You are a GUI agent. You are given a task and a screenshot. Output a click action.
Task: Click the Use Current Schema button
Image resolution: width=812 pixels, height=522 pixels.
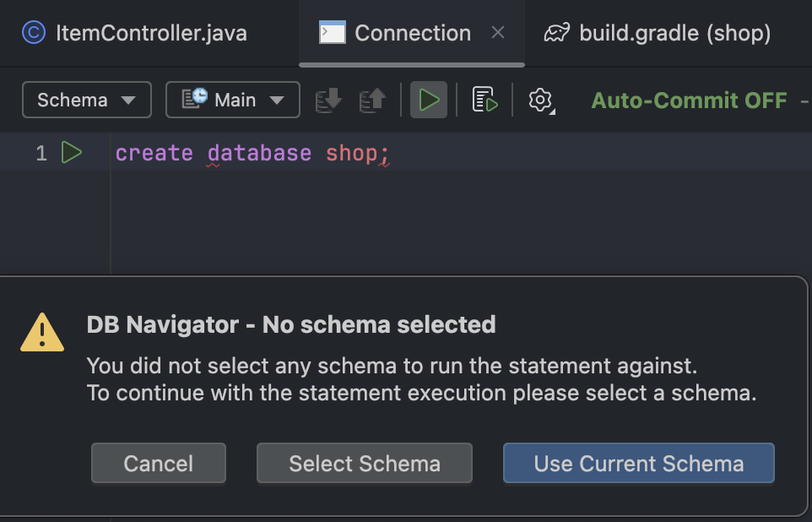click(638, 464)
